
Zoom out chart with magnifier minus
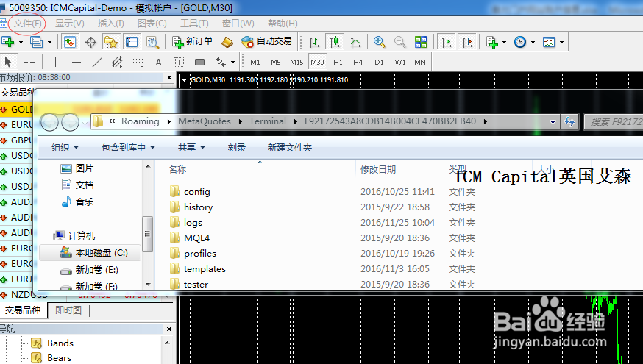coord(399,42)
